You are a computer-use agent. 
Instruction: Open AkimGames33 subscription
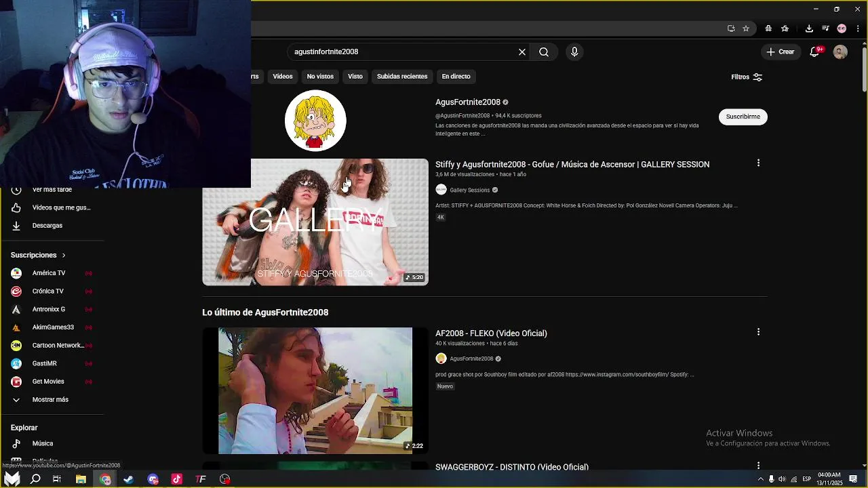(52, 327)
